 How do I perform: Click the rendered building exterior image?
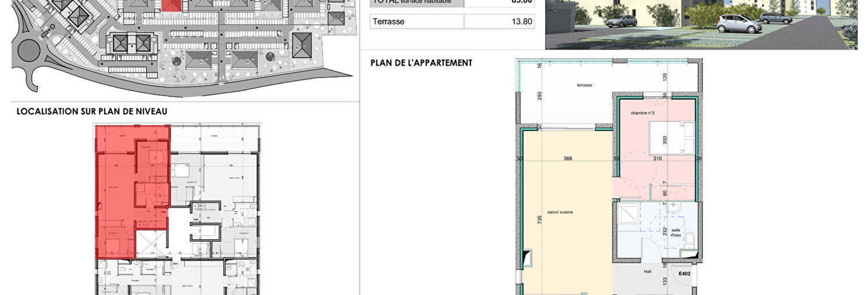[701, 24]
